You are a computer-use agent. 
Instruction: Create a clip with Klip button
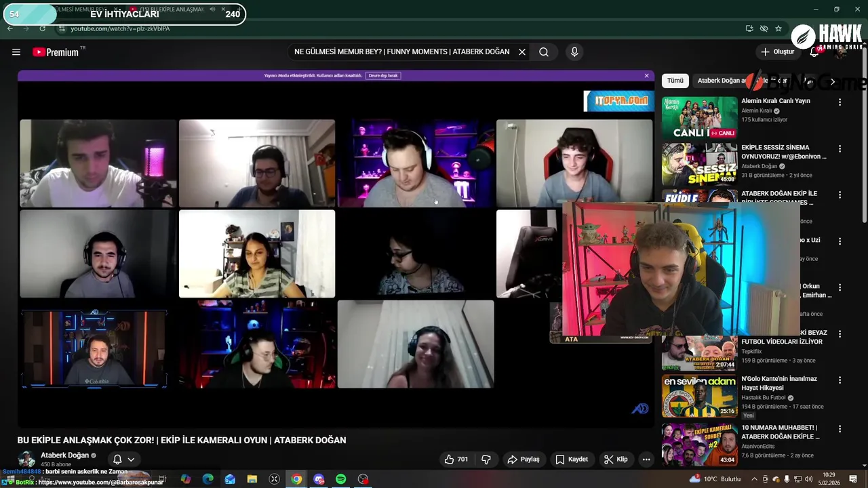[x=616, y=460]
